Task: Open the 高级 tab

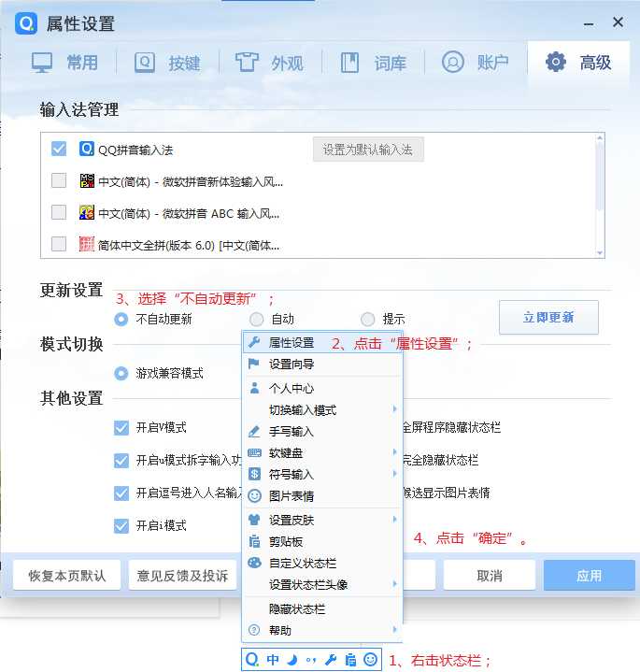Action: click(578, 63)
